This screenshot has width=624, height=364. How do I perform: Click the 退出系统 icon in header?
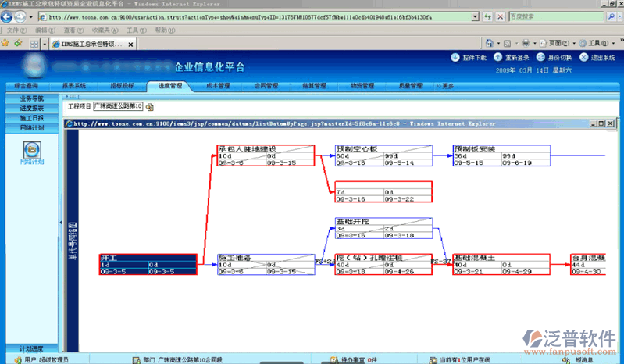[x=583, y=57]
